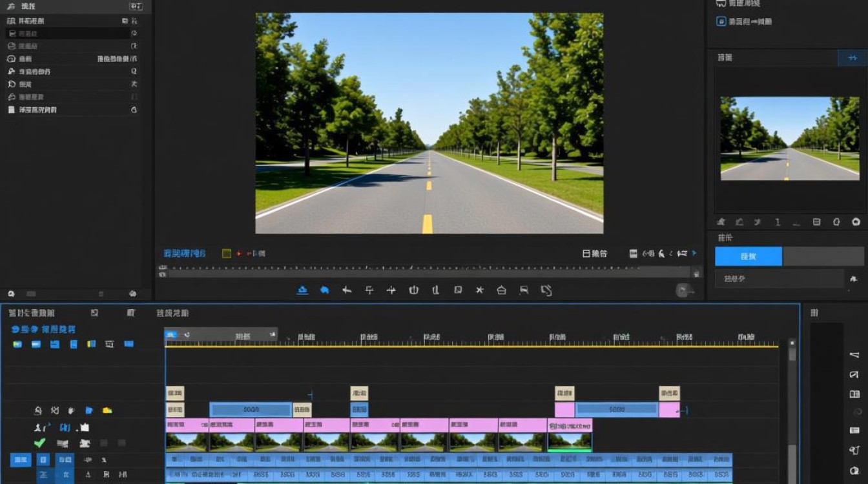Image resolution: width=868 pixels, height=484 pixels.
Task: Select the asterisk-shaped tool in the preview toolbar
Action: (x=479, y=290)
